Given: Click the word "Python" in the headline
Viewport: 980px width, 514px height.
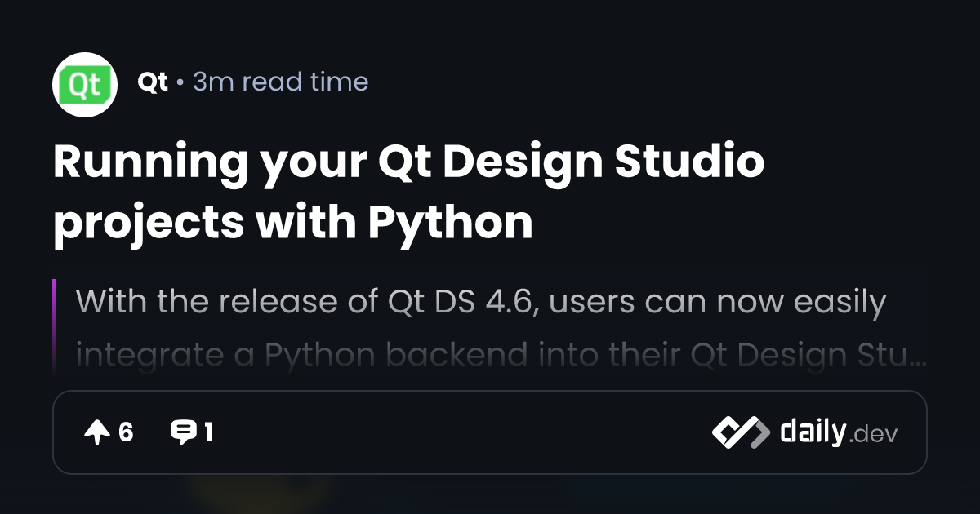Looking at the screenshot, I should click(450, 221).
